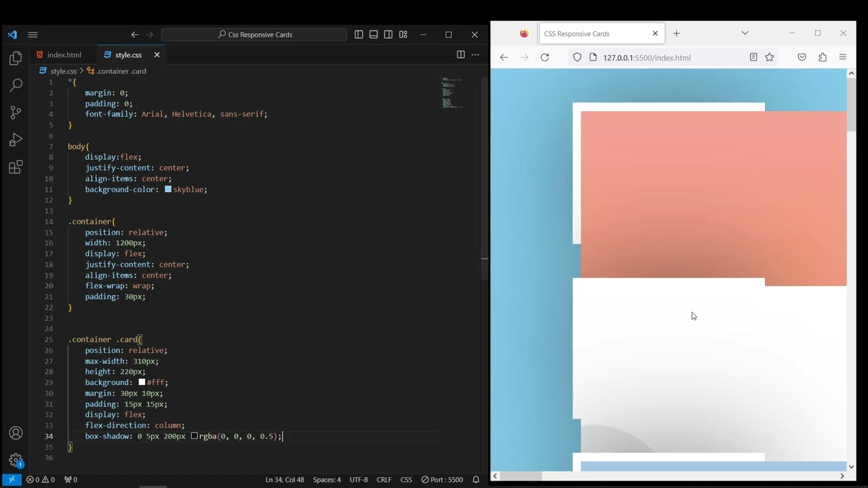868x488 pixels.
Task: Click the Firefox scroll down arrow
Action: point(851,466)
